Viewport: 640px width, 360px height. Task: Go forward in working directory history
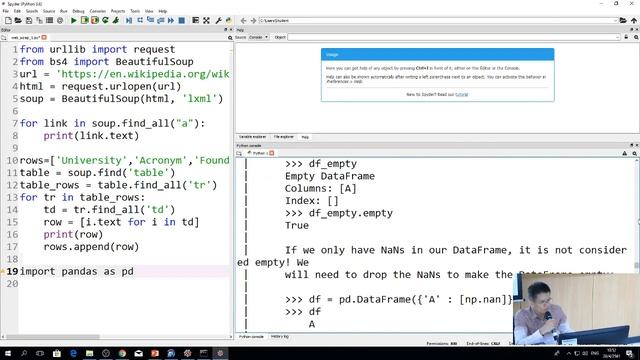point(253,20)
